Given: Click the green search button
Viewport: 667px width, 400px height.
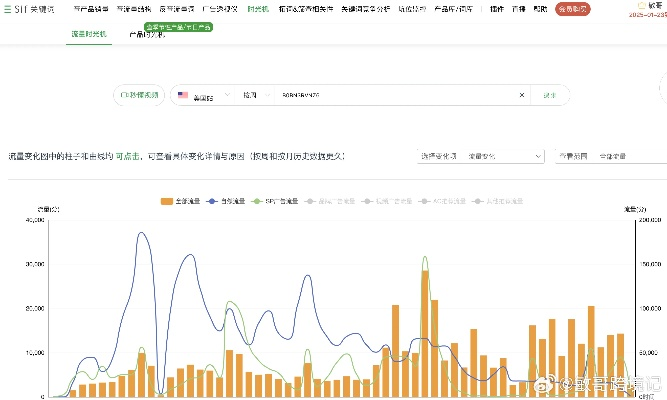Looking at the screenshot, I should click(x=549, y=96).
